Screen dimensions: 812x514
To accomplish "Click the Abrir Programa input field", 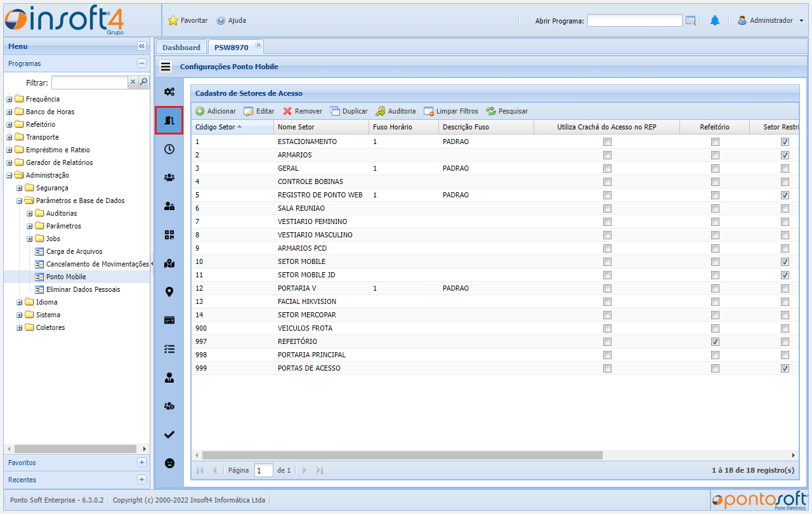I will (x=634, y=21).
